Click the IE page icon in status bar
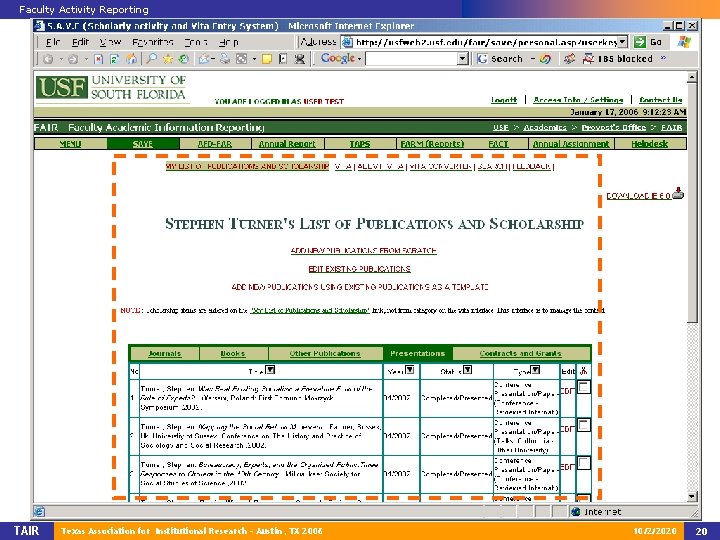The width and height of the screenshot is (720, 540). 39,511
